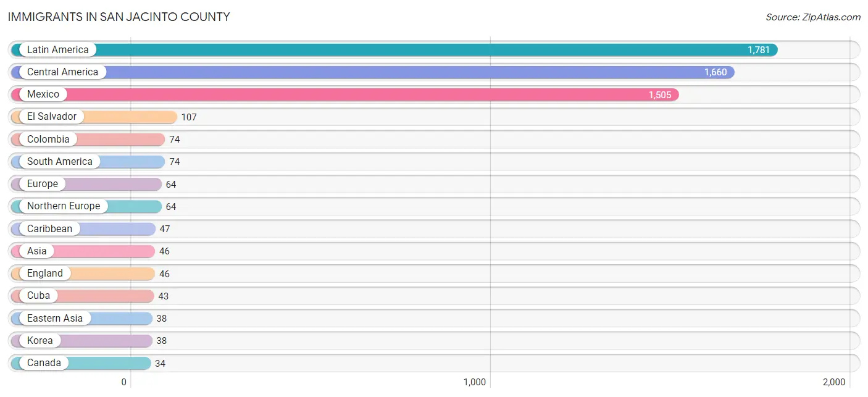
Task: Select the 'England' label
Action: coord(45,274)
